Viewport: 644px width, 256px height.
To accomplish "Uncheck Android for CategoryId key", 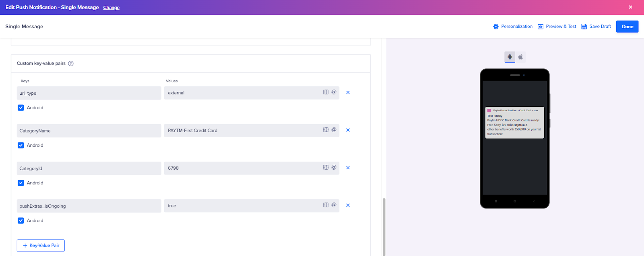I will pos(21,183).
